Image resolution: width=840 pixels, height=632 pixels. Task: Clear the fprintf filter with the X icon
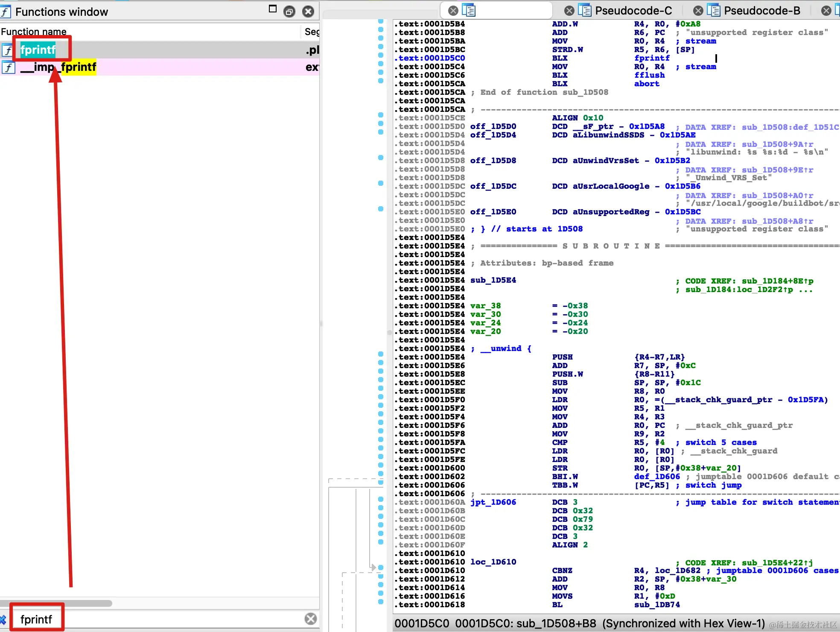(311, 619)
